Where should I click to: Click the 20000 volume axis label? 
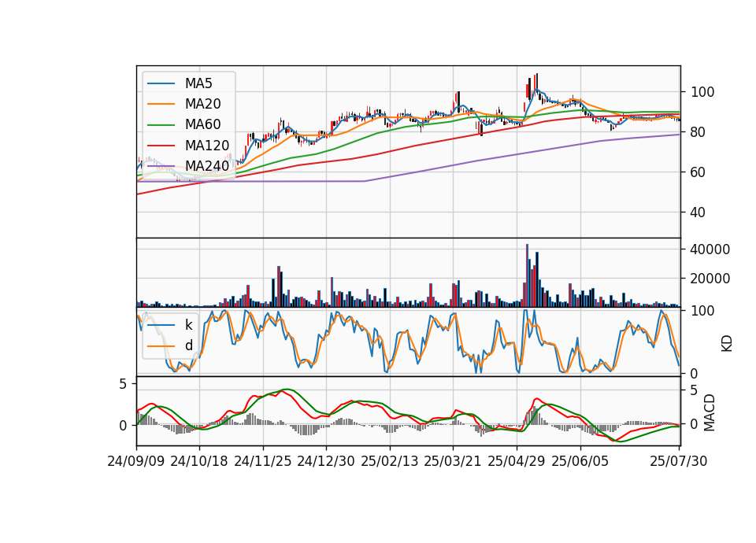click(x=710, y=279)
